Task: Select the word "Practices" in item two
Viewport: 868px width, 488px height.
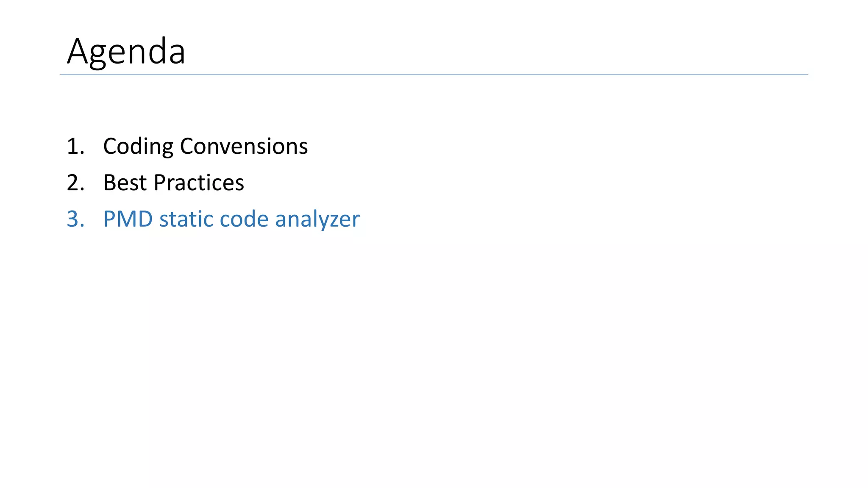Action: [x=198, y=183]
